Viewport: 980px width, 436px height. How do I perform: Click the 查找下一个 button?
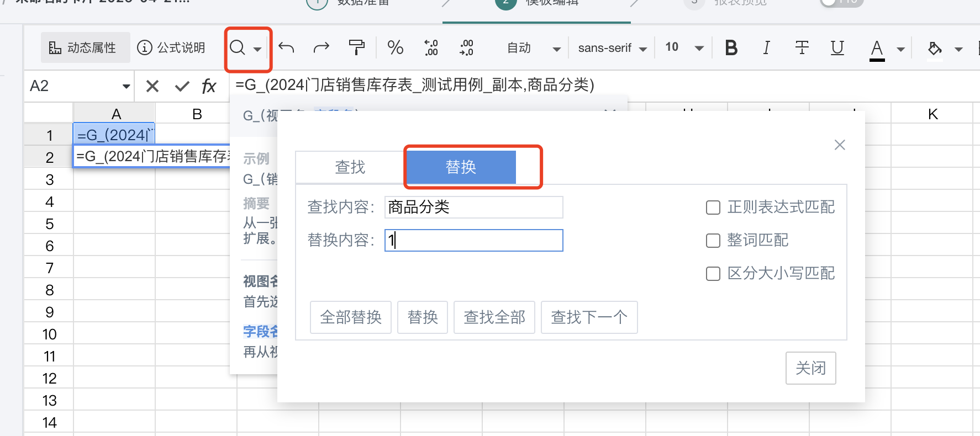589,317
